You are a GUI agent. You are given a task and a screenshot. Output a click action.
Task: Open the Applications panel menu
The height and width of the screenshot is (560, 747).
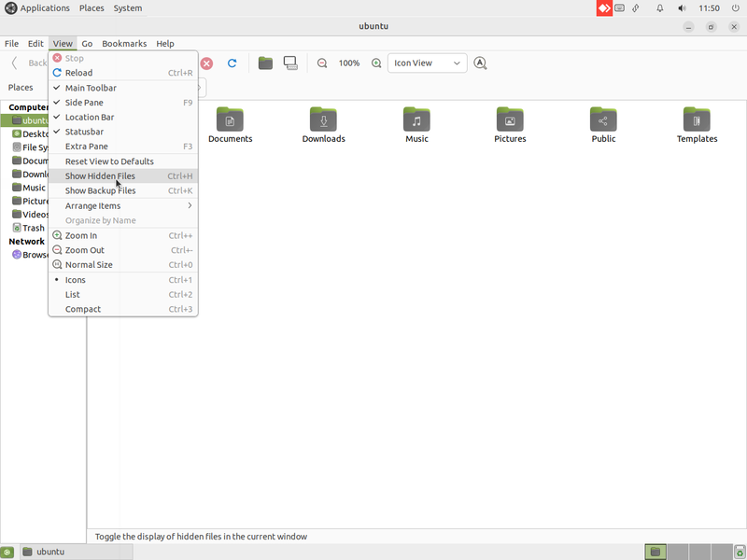37,8
